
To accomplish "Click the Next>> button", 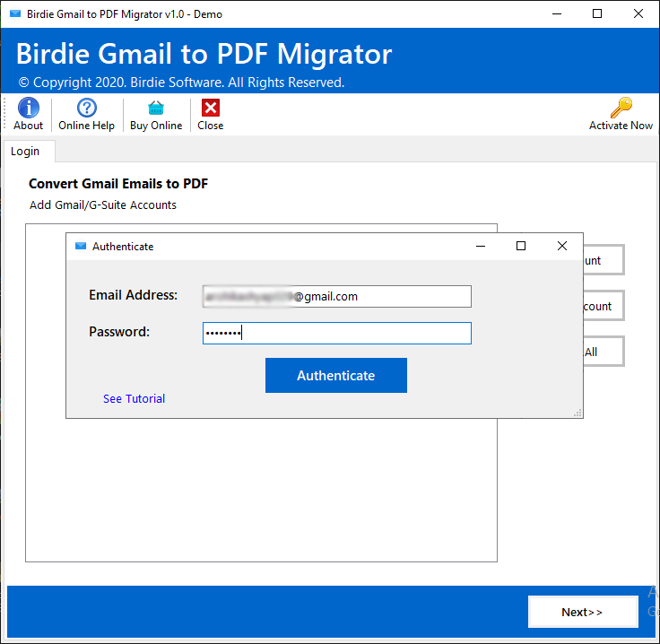I will 583,612.
